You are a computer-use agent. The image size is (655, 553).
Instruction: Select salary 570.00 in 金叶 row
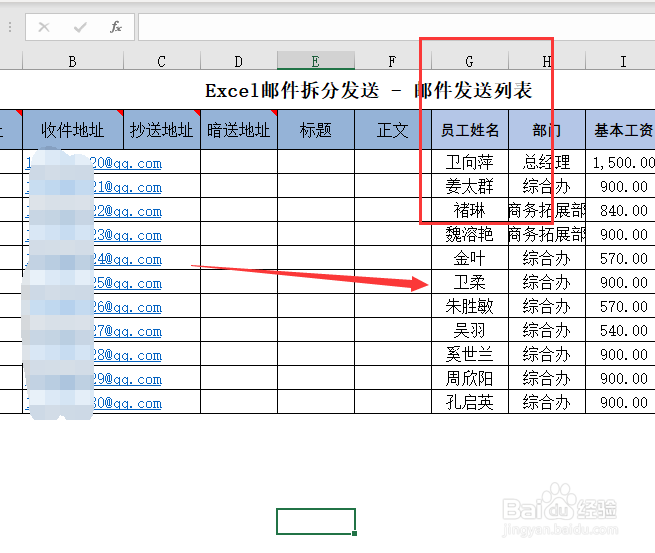pos(621,258)
